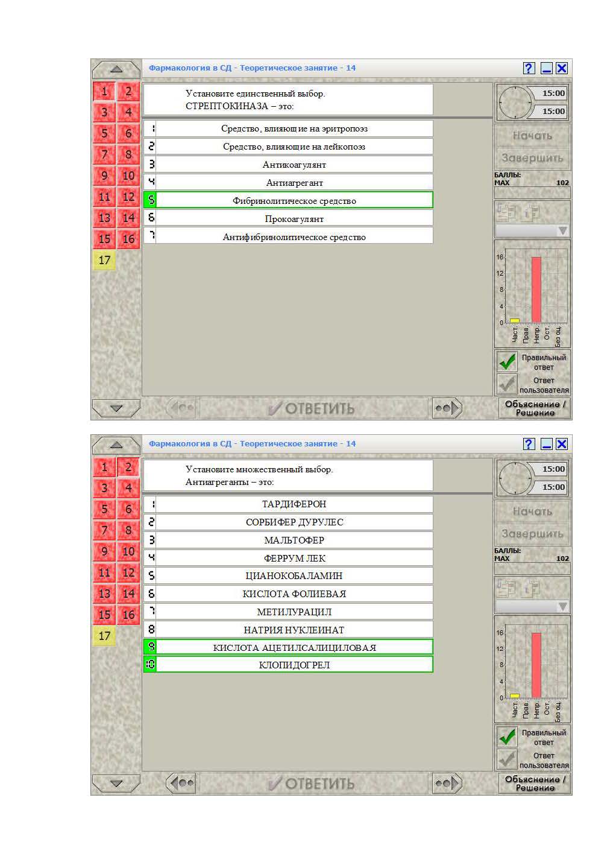
Task: Select answer 'Антифибринолитическое средство'
Action: (288, 236)
